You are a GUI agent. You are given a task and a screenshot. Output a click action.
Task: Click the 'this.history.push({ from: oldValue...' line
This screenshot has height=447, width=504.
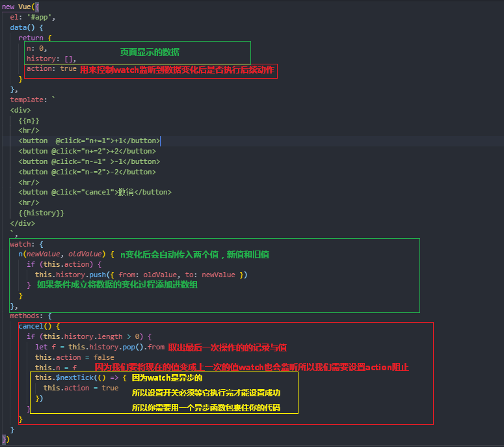point(141,275)
